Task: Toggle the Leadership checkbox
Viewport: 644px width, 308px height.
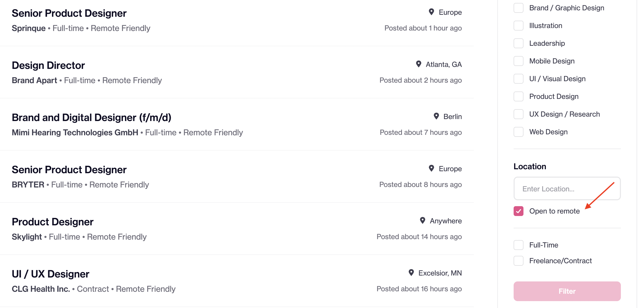Action: [519, 43]
